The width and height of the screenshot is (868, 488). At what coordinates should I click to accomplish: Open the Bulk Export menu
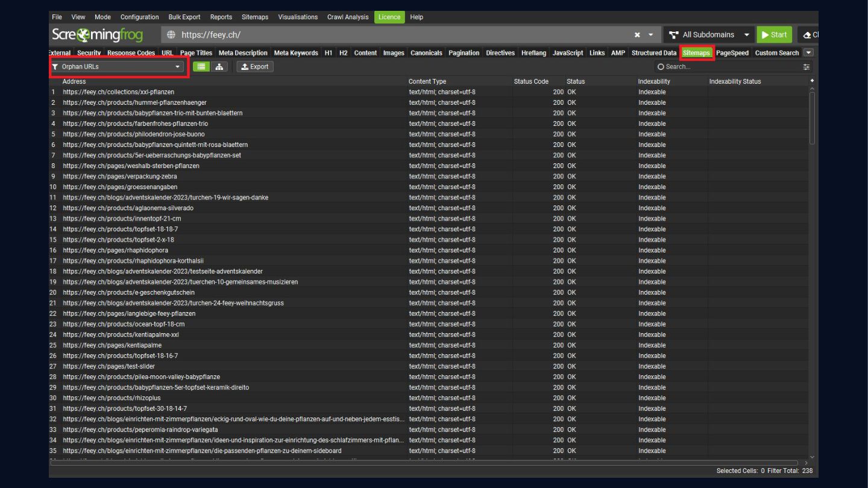[x=184, y=17]
